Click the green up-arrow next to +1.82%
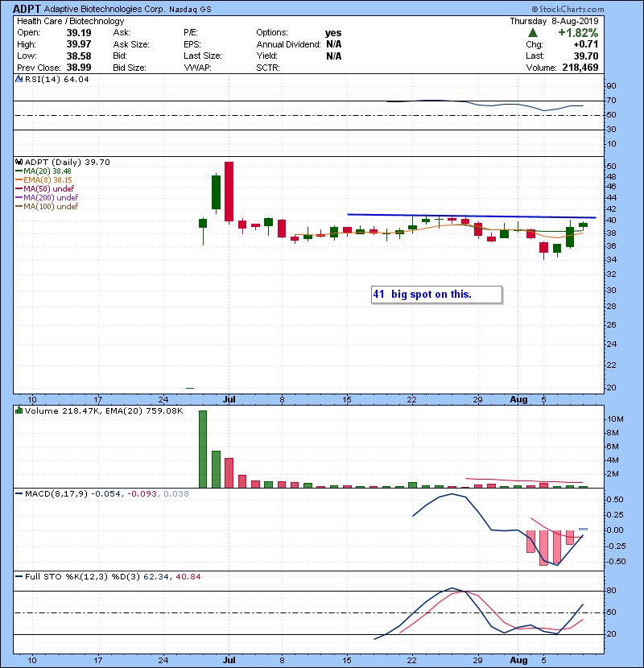 pyautogui.click(x=532, y=33)
